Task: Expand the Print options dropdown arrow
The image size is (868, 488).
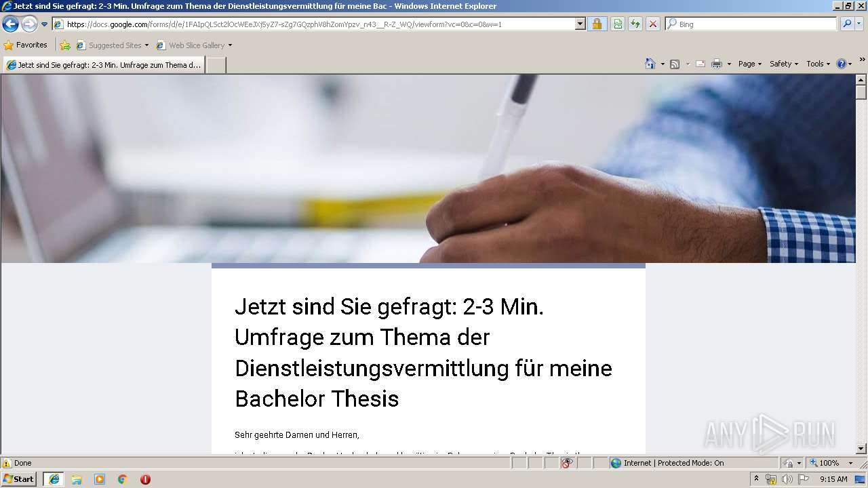Action: coord(729,64)
